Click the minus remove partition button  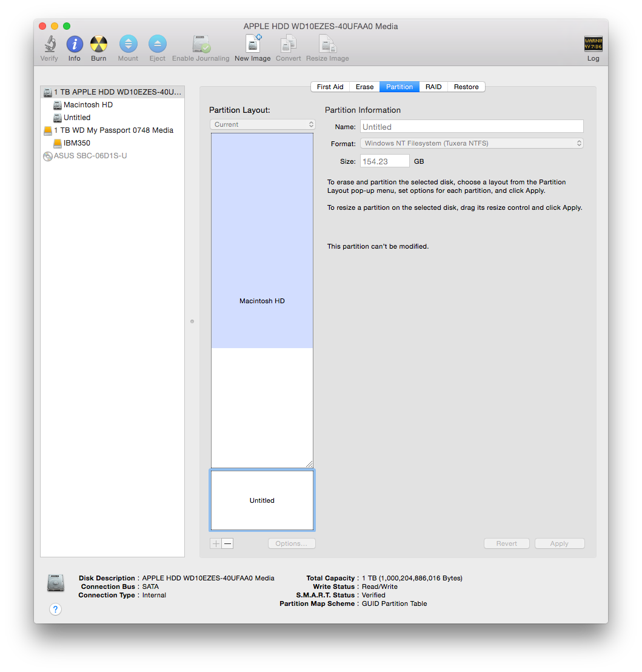pos(227,543)
